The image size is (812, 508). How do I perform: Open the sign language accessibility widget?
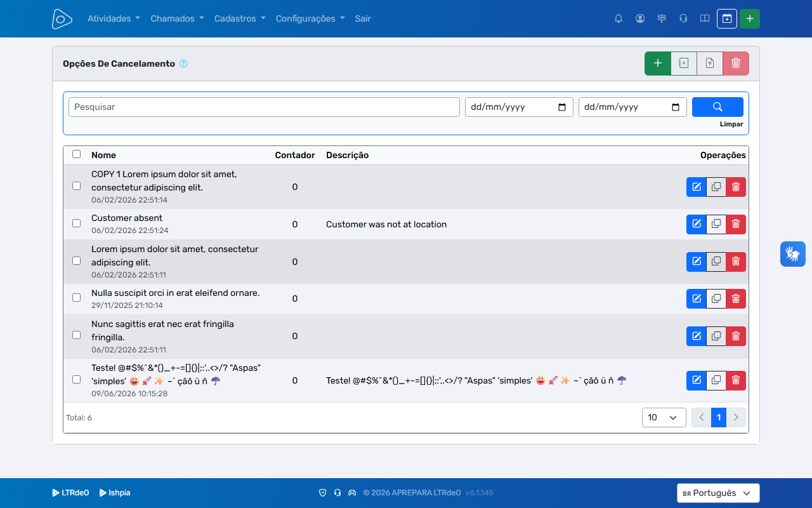(x=793, y=254)
